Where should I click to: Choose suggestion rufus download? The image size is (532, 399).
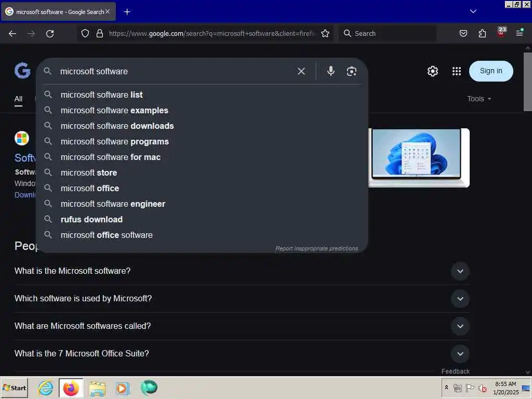202,220
